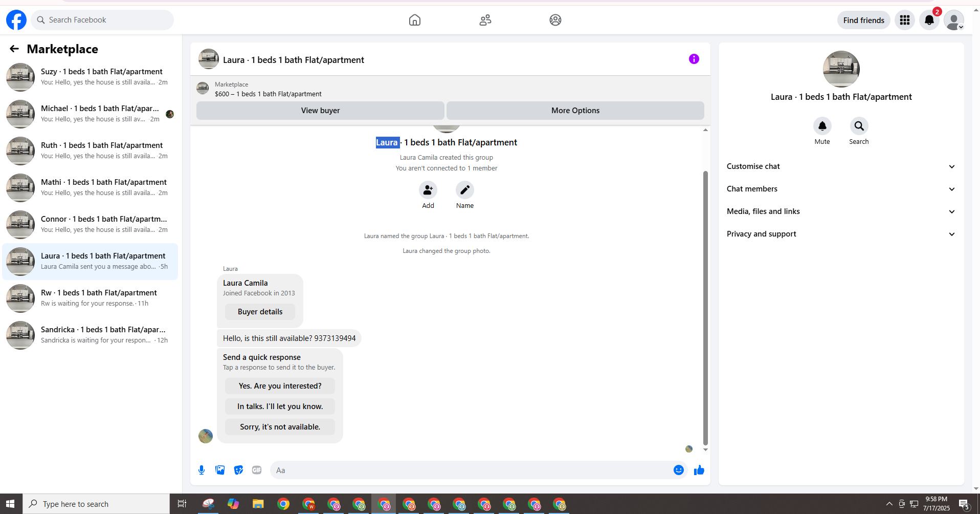Open the Connor conversation
The width and height of the screenshot is (980, 514).
90,225
